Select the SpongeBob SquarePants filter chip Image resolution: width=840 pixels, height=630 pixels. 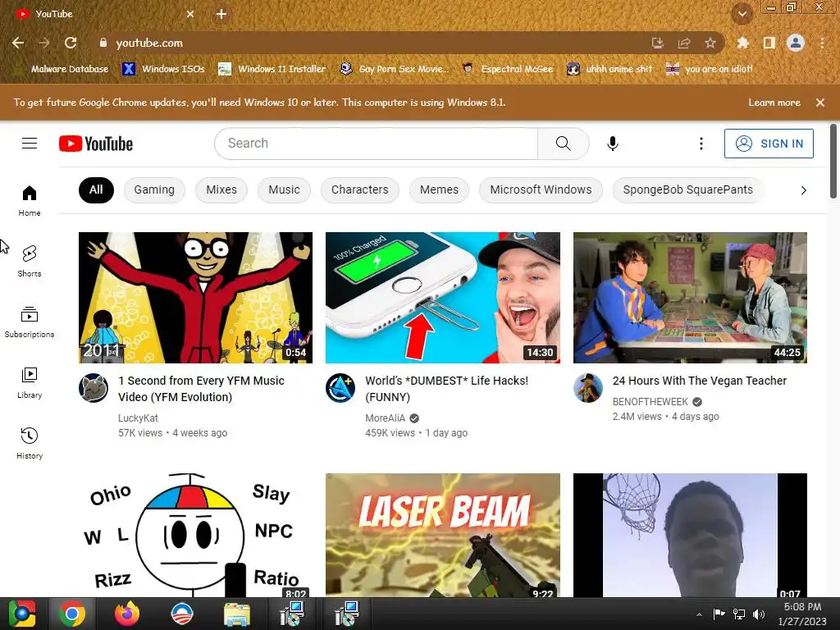(x=688, y=189)
